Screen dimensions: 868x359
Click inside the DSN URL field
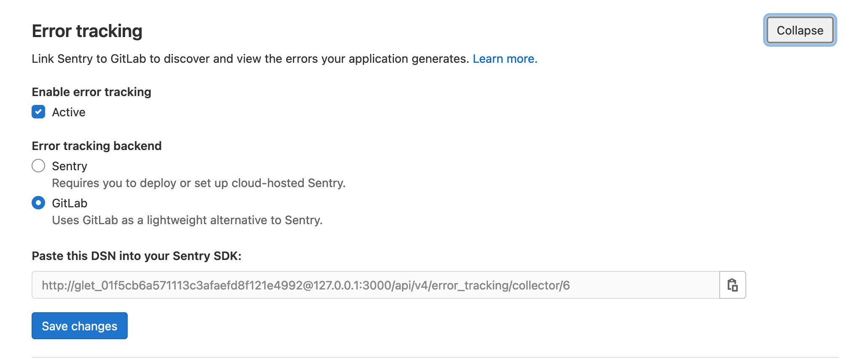tap(375, 285)
